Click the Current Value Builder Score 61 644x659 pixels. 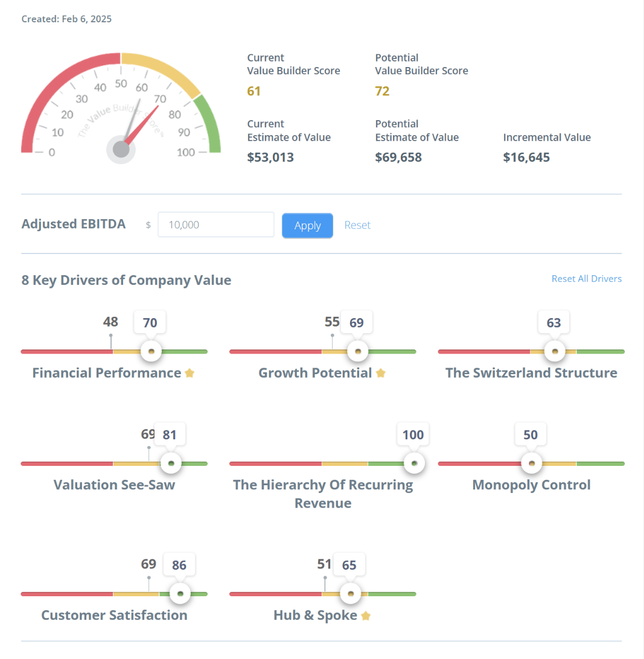[x=254, y=91]
